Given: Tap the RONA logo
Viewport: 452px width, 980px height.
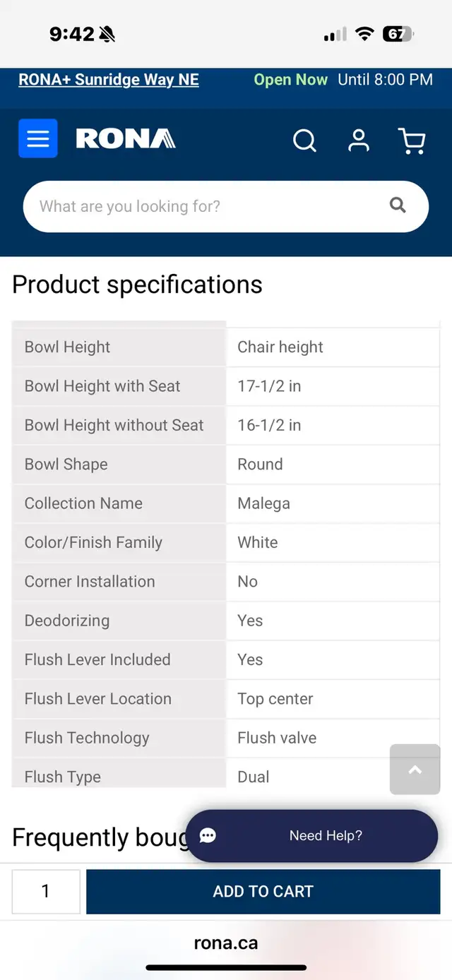Looking at the screenshot, I should pyautogui.click(x=126, y=138).
